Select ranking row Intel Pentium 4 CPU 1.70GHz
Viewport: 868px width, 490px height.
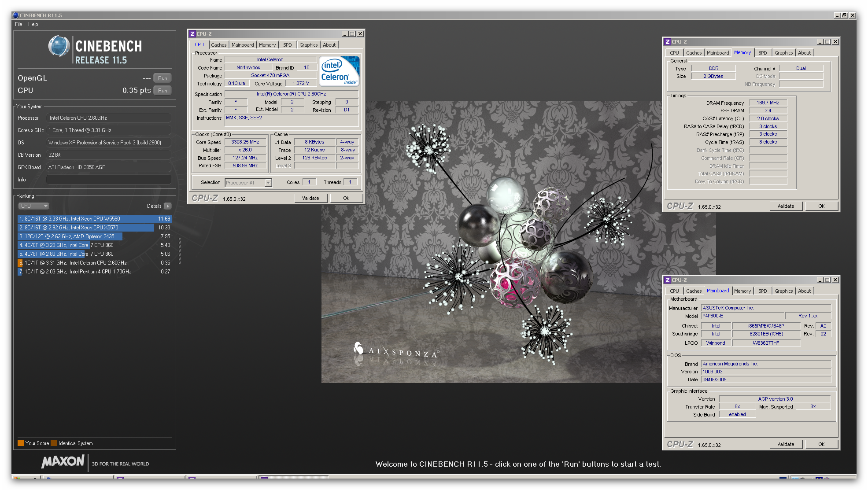coord(95,272)
